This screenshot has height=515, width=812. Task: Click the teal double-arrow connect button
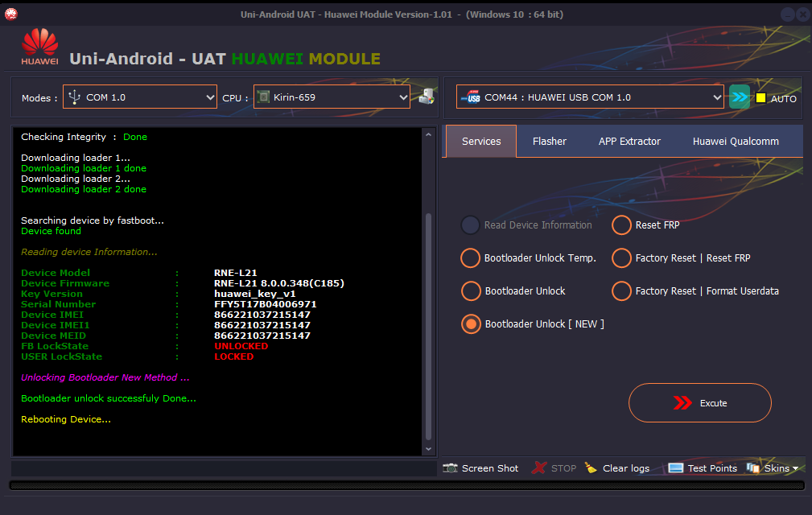[x=740, y=97]
